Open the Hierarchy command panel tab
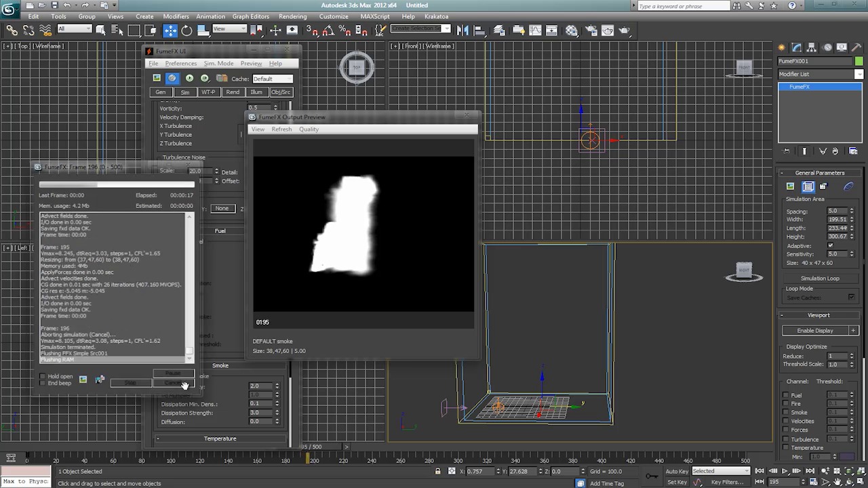Screen dimensions: 868x488 (x=812, y=47)
